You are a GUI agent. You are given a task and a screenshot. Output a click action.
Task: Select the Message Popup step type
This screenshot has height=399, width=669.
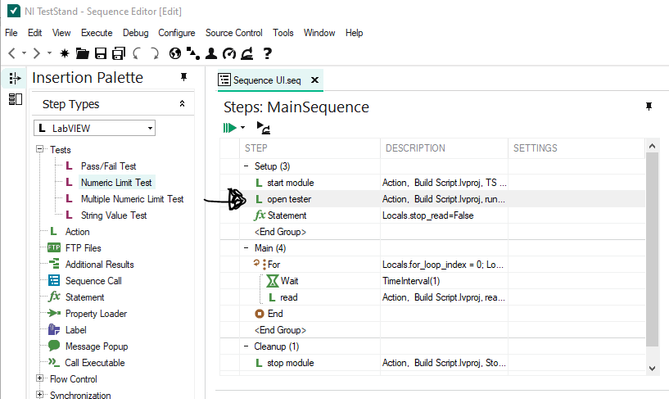point(96,346)
